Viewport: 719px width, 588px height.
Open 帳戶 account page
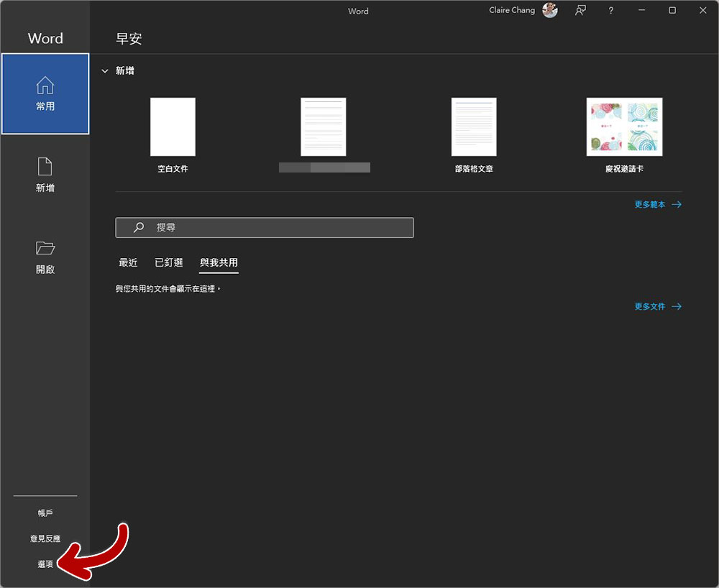[x=45, y=513]
